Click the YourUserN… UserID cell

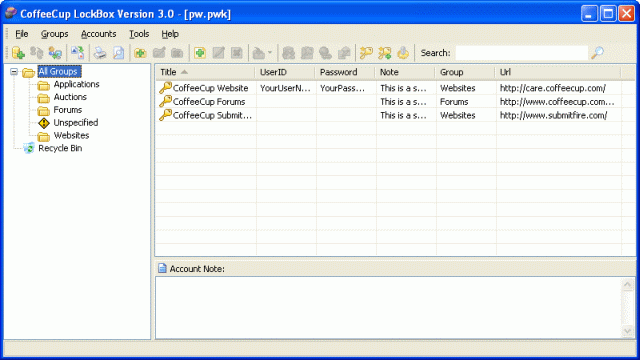[x=285, y=88]
